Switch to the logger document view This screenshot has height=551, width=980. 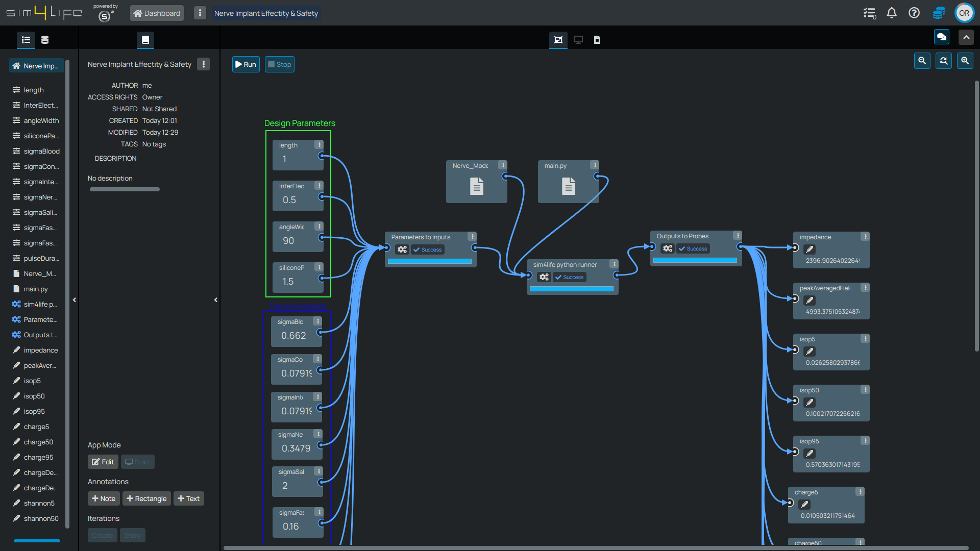coord(597,40)
